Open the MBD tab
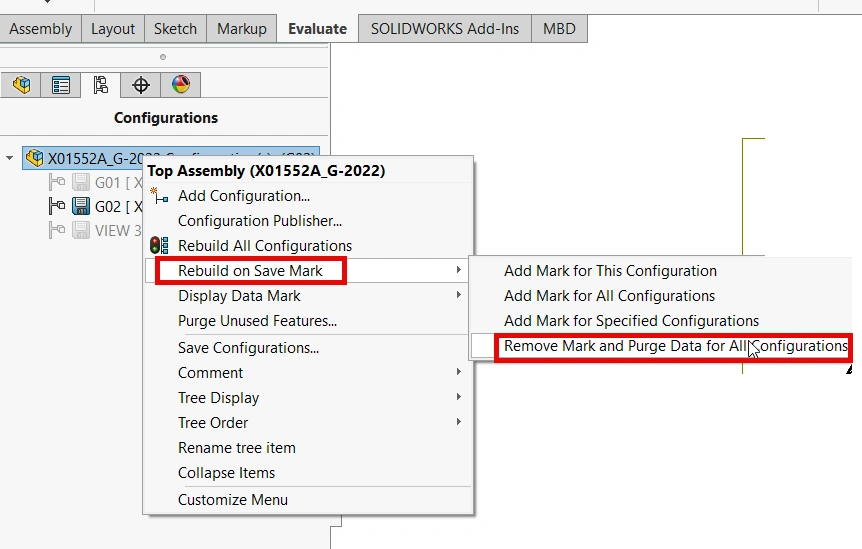The width and height of the screenshot is (862, 549). (x=559, y=29)
